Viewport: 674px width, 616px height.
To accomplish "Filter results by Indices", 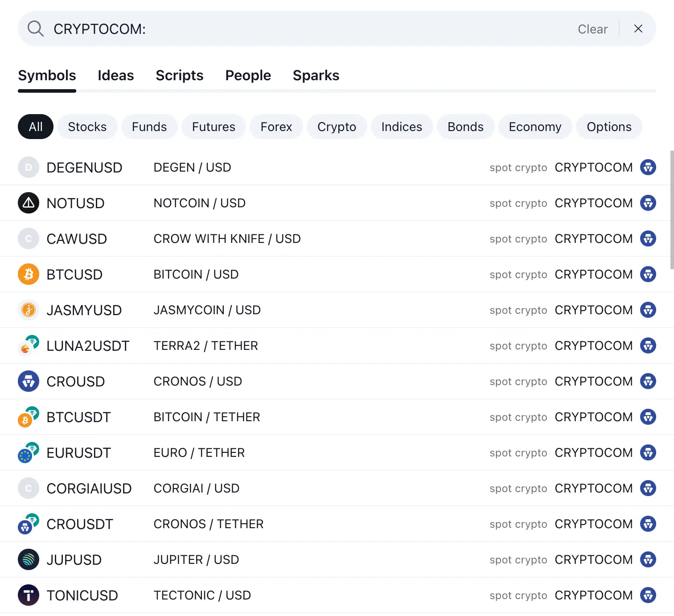I will 402,127.
